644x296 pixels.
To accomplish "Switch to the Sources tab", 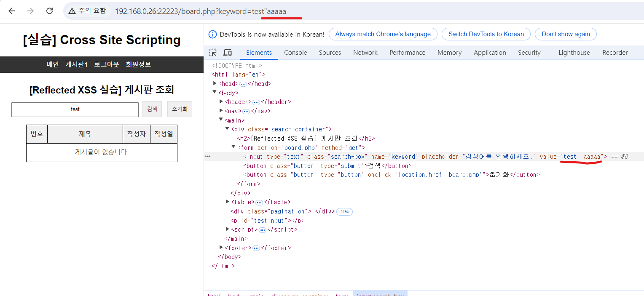I will (x=330, y=53).
